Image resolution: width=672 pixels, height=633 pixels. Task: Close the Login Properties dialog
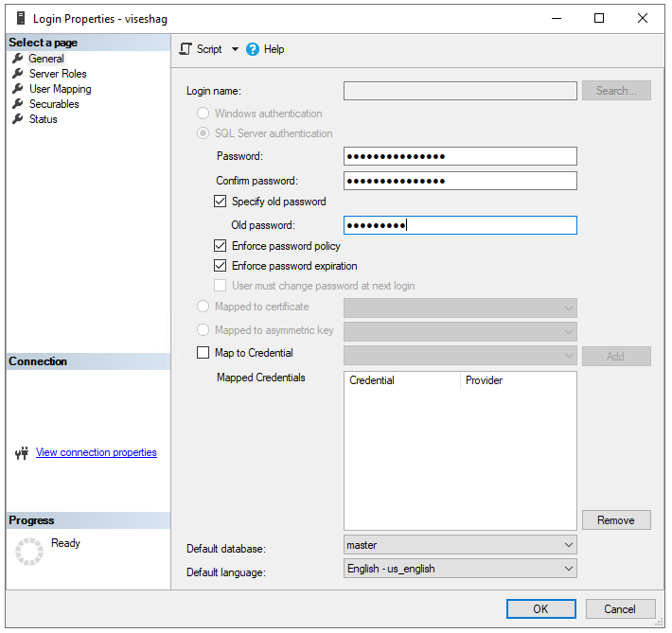642,18
